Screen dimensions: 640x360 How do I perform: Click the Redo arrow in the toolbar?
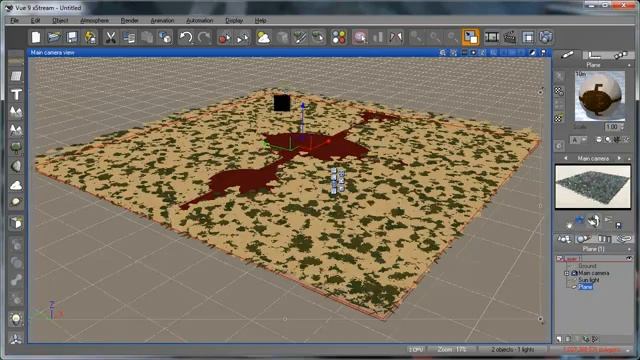point(204,38)
